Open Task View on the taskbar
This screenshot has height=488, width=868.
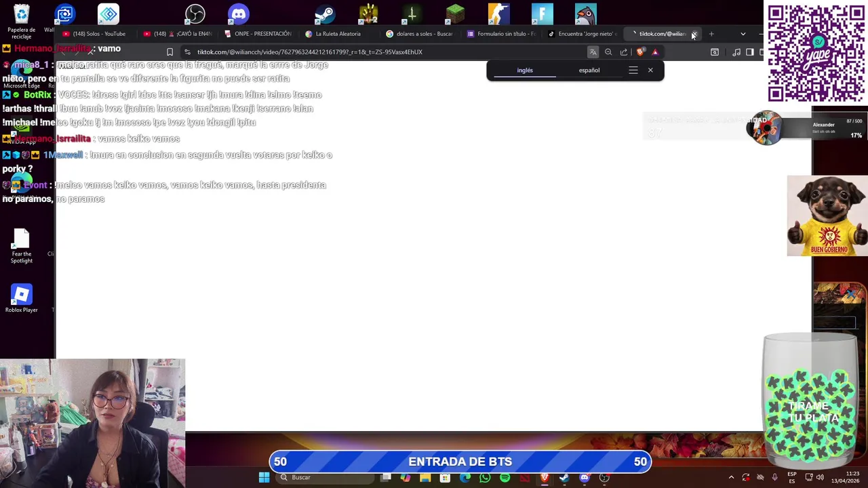(386, 478)
